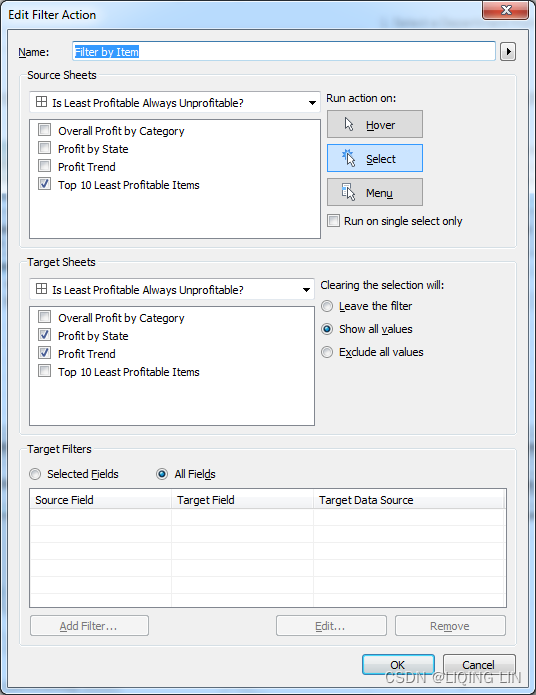The width and height of the screenshot is (536, 695).
Task: Select the All Fields radio button
Action: coord(162,474)
